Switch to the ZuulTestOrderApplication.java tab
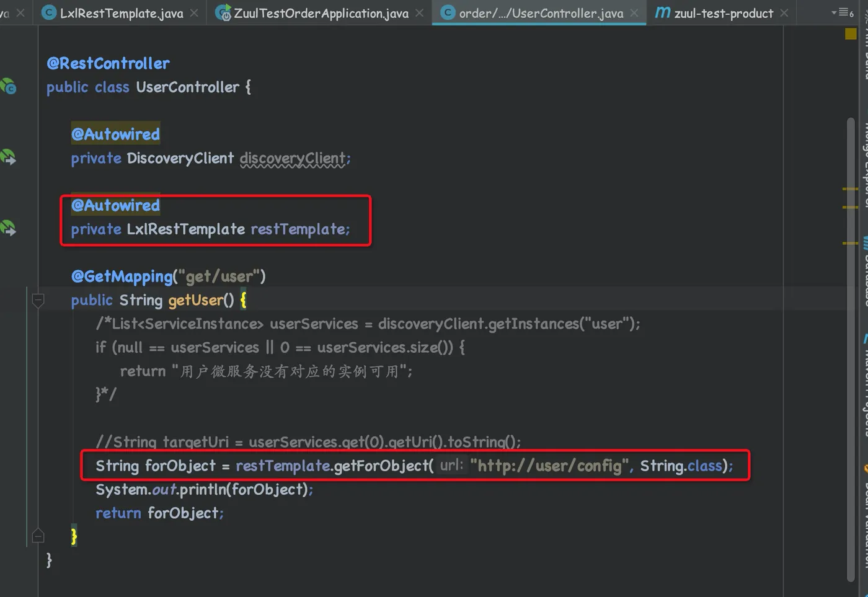Viewport: 868px width, 597px height. tap(321, 13)
